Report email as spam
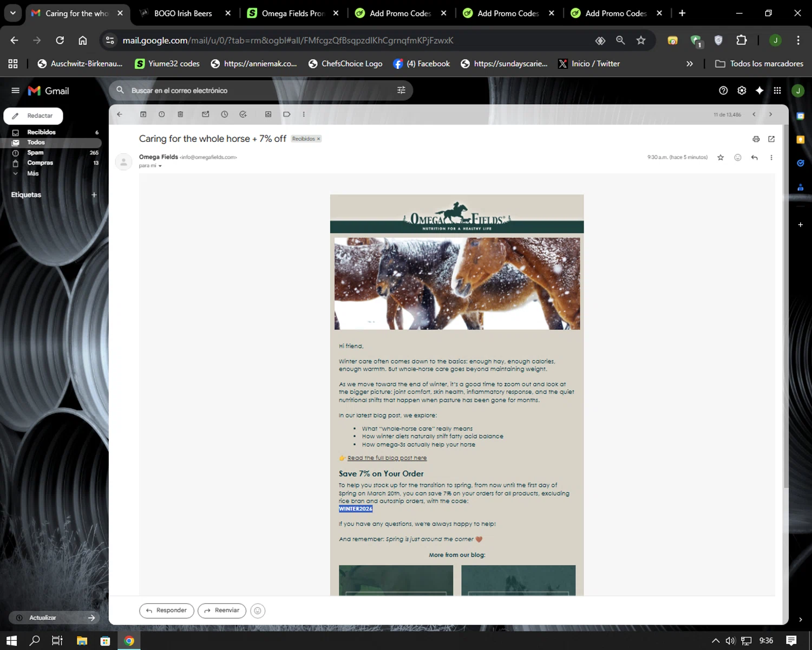 (x=162, y=114)
